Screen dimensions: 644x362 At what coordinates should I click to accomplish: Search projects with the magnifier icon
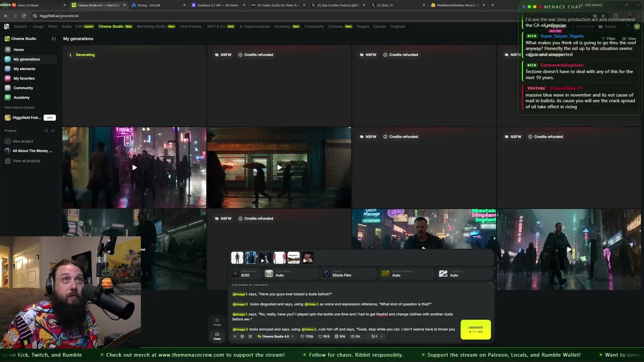pos(46,131)
